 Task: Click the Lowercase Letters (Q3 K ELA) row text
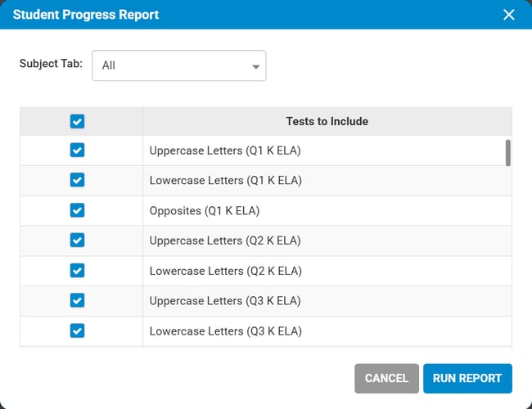tap(225, 331)
